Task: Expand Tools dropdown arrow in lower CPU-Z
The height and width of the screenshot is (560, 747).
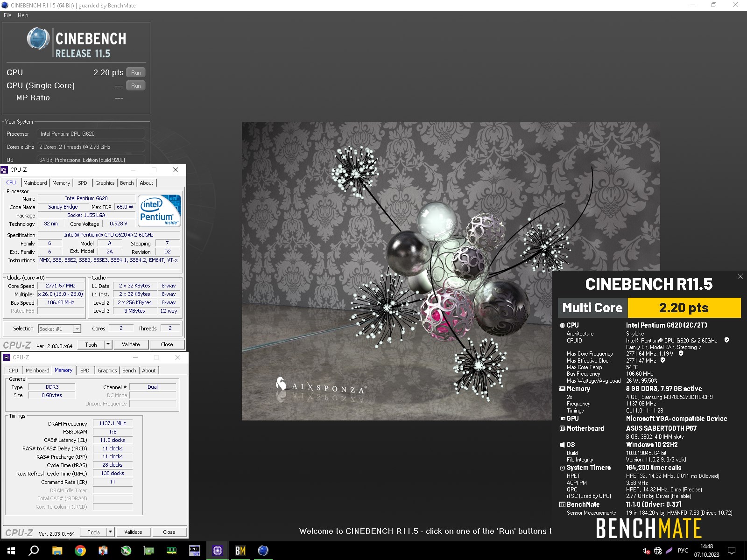Action: pos(111,532)
